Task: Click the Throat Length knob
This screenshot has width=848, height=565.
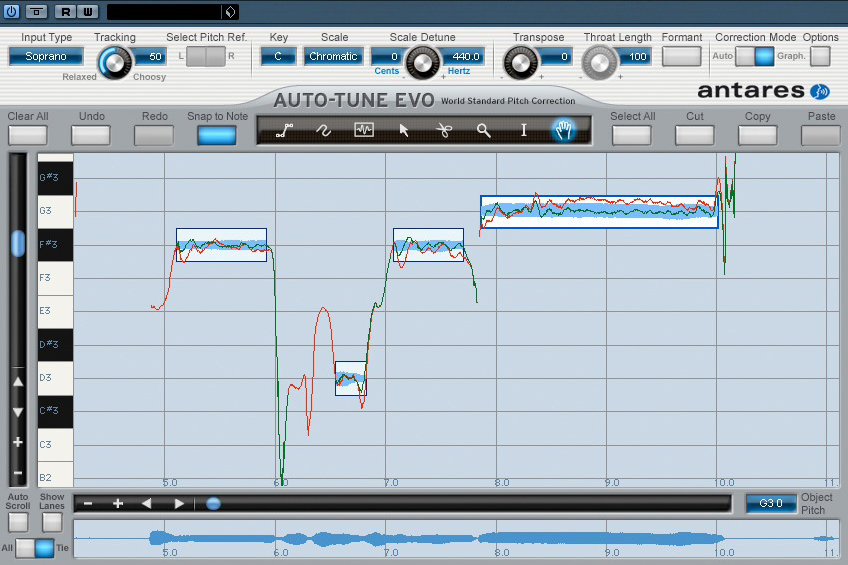Action: (599, 63)
